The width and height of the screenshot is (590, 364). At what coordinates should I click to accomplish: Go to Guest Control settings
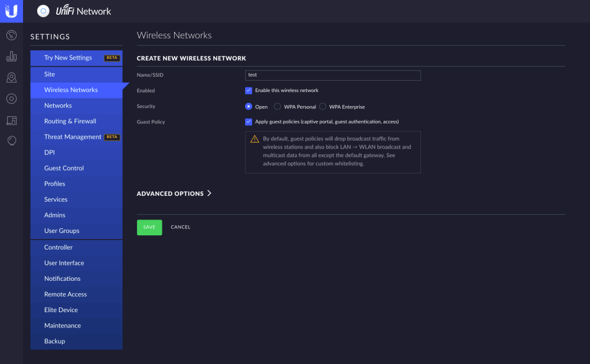click(x=64, y=168)
